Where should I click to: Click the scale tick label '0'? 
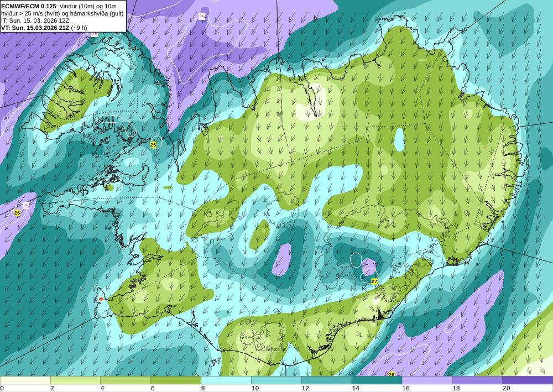pos(2,389)
